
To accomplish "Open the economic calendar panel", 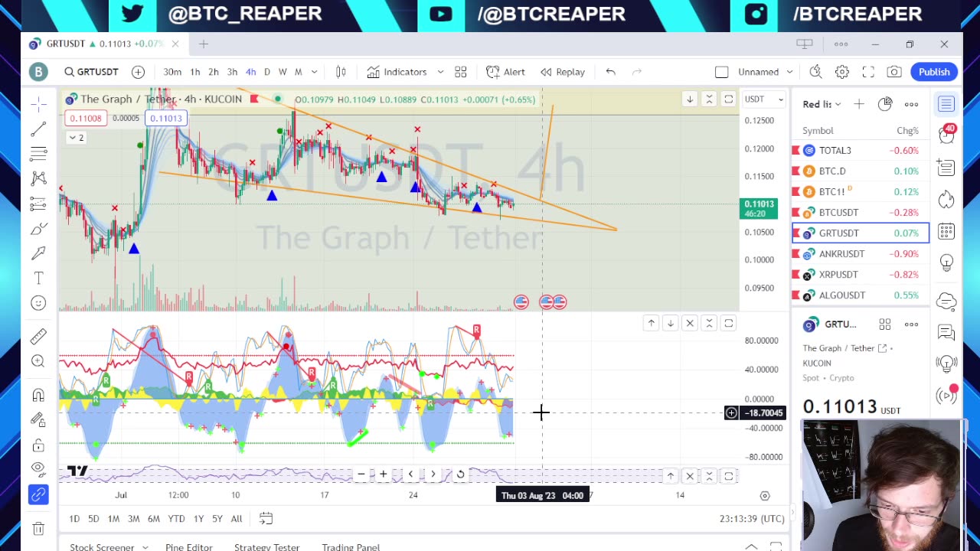I will coord(946,231).
